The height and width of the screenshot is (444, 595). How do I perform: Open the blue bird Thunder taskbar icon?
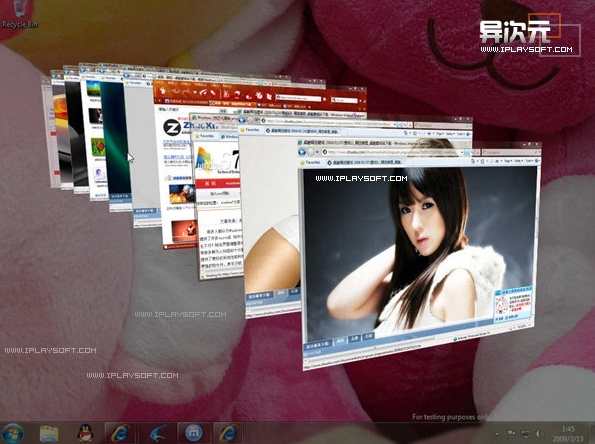click(x=157, y=433)
